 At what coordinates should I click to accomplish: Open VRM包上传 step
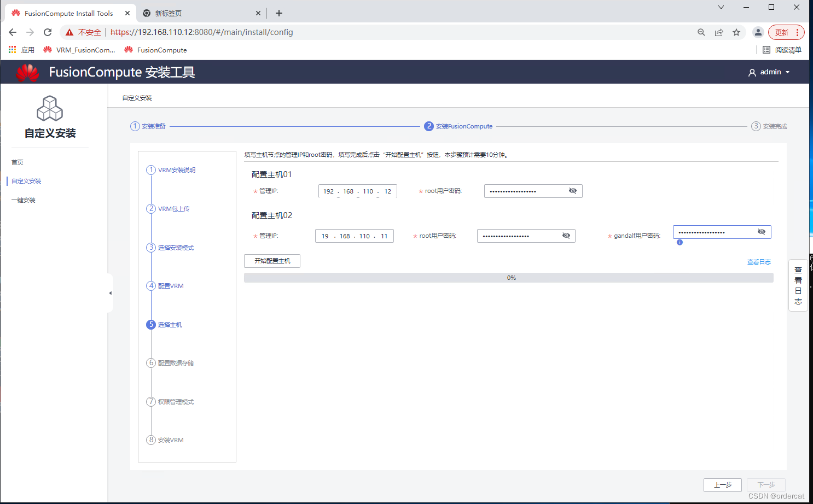(168, 209)
